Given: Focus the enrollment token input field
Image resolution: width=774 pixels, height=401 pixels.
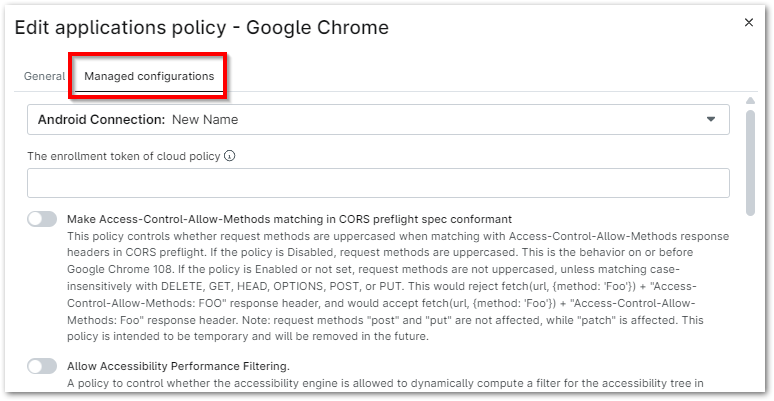Looking at the screenshot, I should [x=378, y=183].
